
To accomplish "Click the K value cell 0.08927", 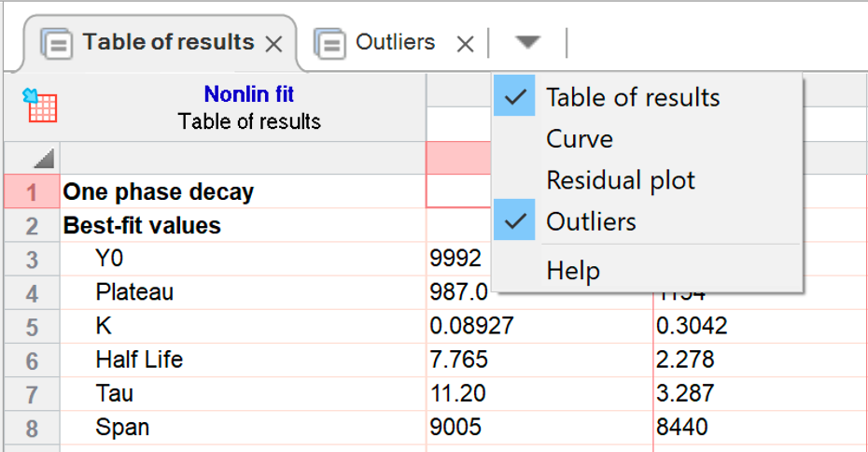I will [470, 326].
